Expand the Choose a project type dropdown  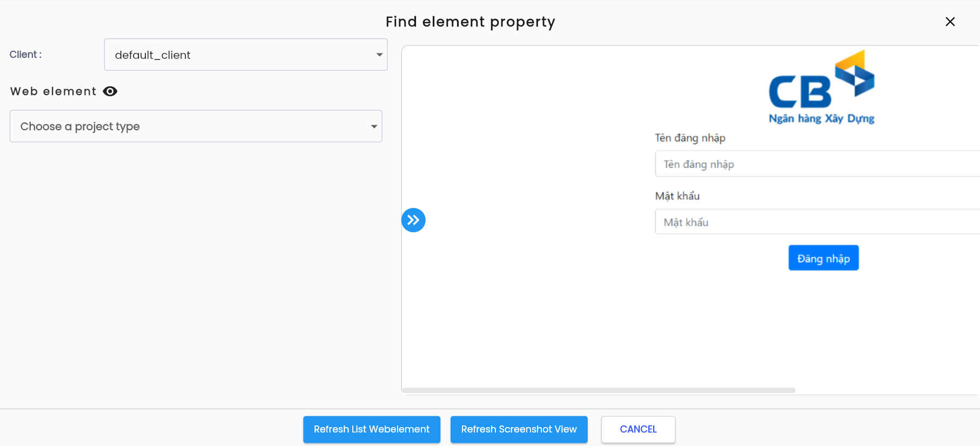pyautogui.click(x=196, y=126)
